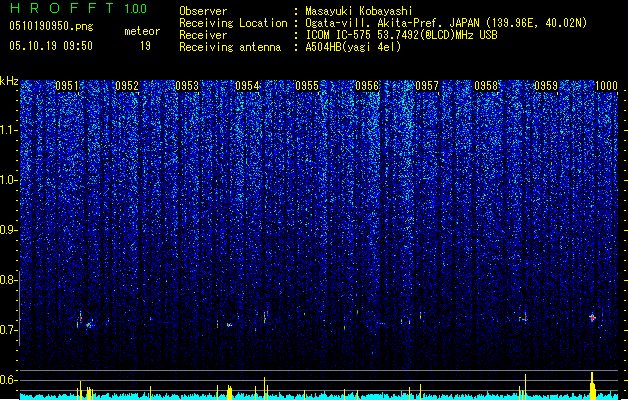Click the 0958 time marker
This screenshot has width=629, height=400.
click(486, 86)
